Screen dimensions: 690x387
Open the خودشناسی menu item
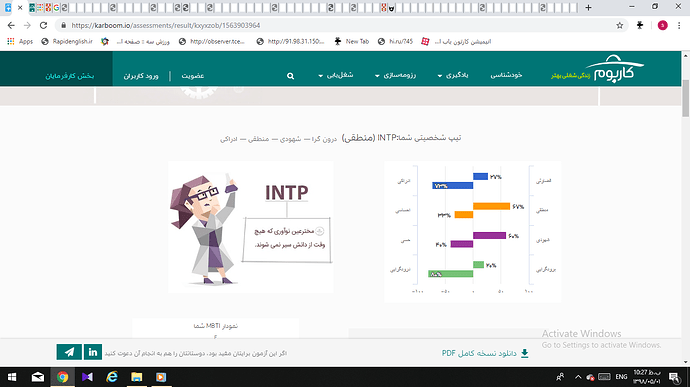point(506,75)
